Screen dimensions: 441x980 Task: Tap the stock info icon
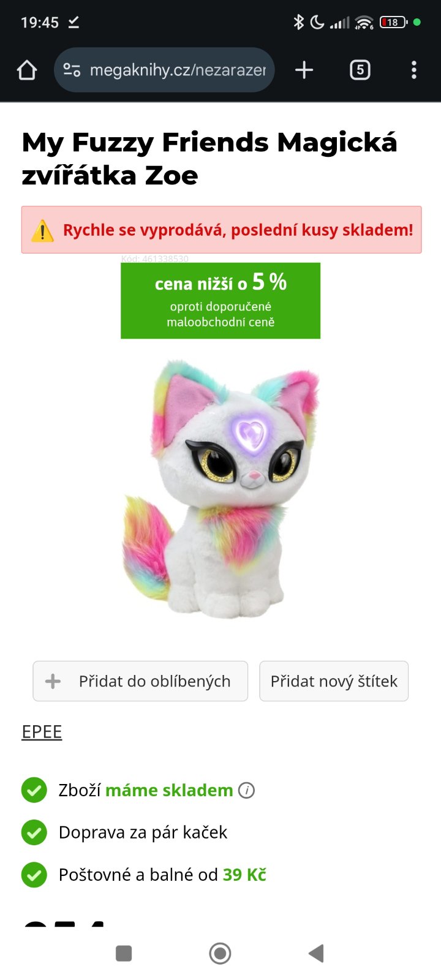click(x=246, y=791)
